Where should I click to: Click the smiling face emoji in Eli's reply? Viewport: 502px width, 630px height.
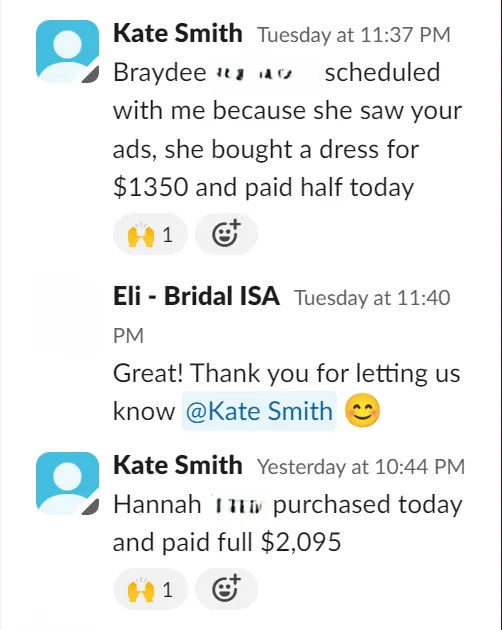tap(362, 411)
